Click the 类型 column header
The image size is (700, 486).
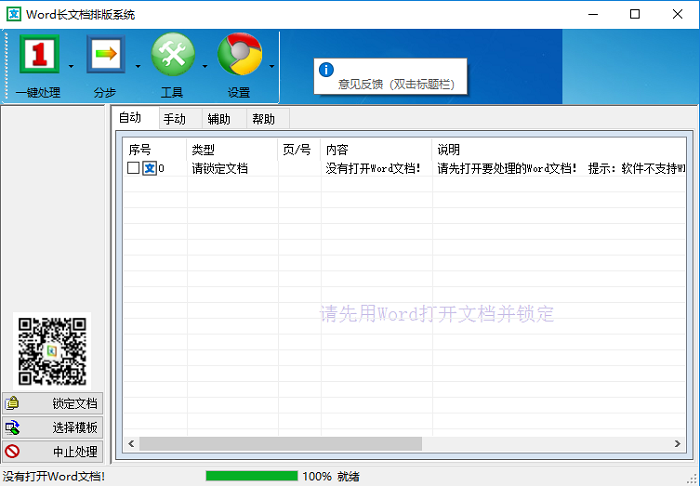tap(232, 149)
